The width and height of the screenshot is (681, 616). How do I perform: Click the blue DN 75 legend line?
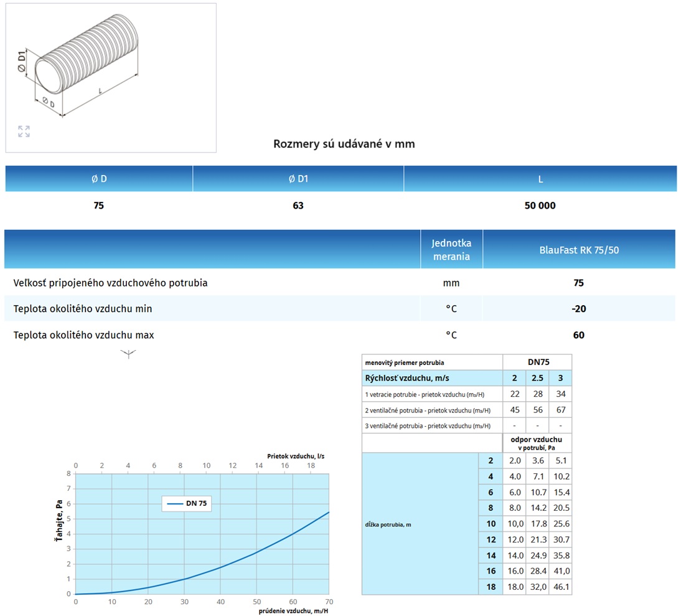coord(174,504)
